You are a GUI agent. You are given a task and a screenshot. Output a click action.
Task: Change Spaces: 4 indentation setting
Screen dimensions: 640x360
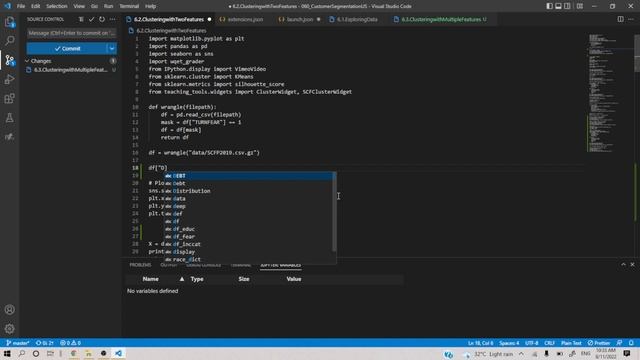pyautogui.click(x=509, y=343)
